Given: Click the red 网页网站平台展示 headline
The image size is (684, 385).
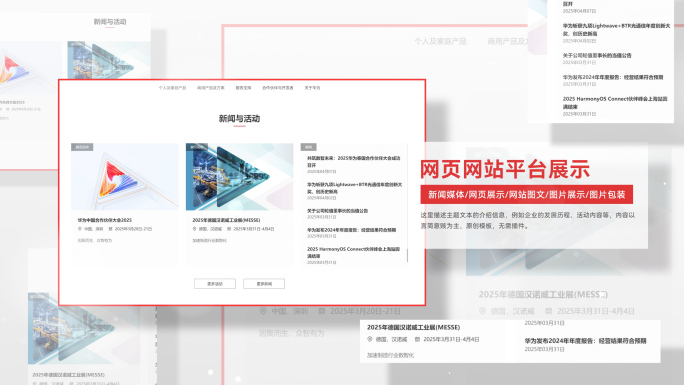Looking at the screenshot, I should coord(505,169).
